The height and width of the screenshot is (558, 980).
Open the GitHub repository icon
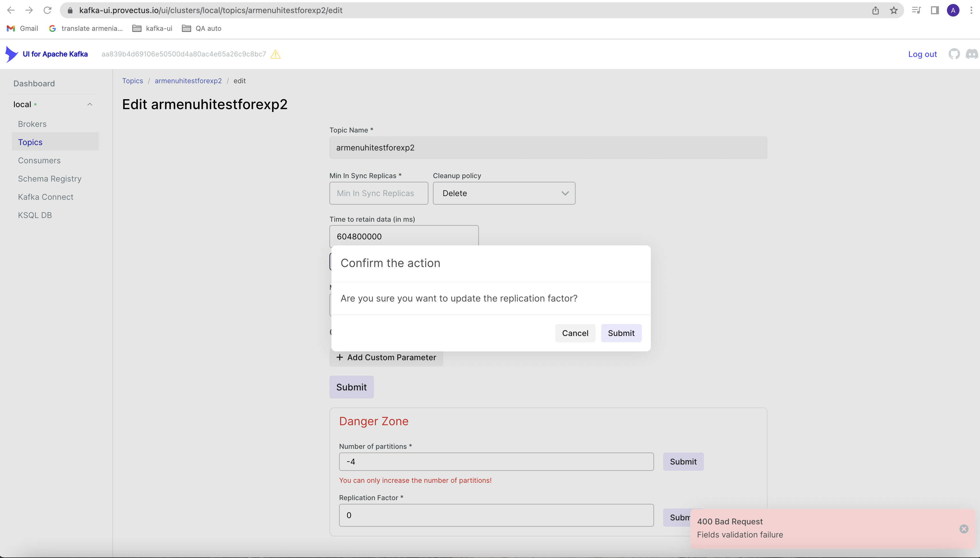coord(954,54)
